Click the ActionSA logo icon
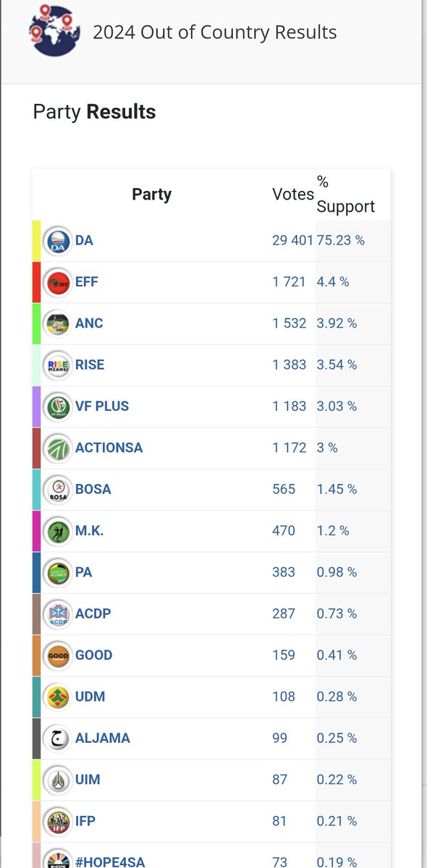This screenshot has width=427, height=868. 57,448
